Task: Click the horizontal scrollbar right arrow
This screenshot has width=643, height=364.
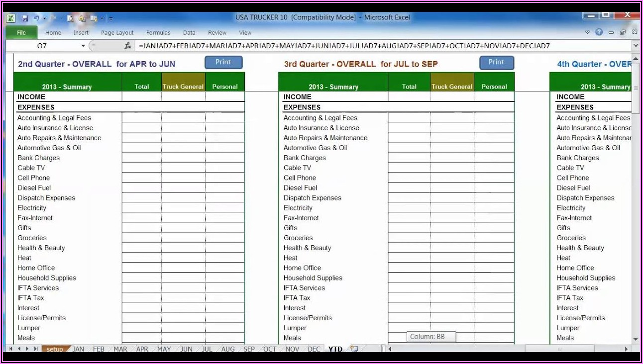Action: pos(627,349)
